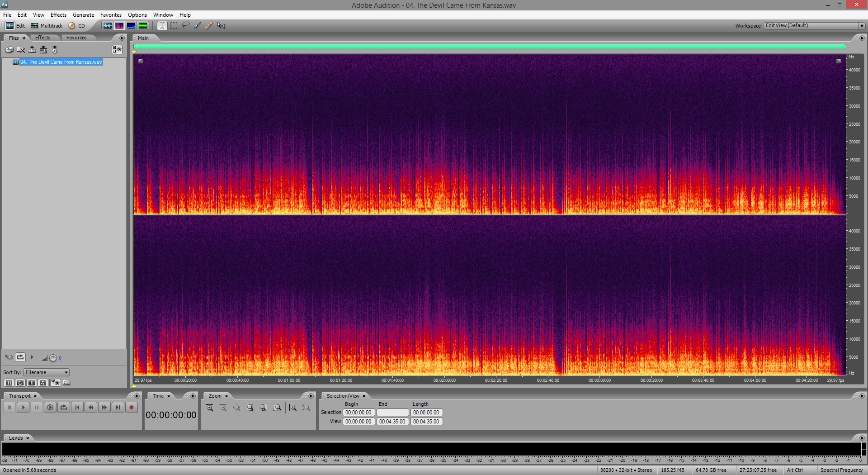
Task: Open the File menu
Action: (7, 15)
